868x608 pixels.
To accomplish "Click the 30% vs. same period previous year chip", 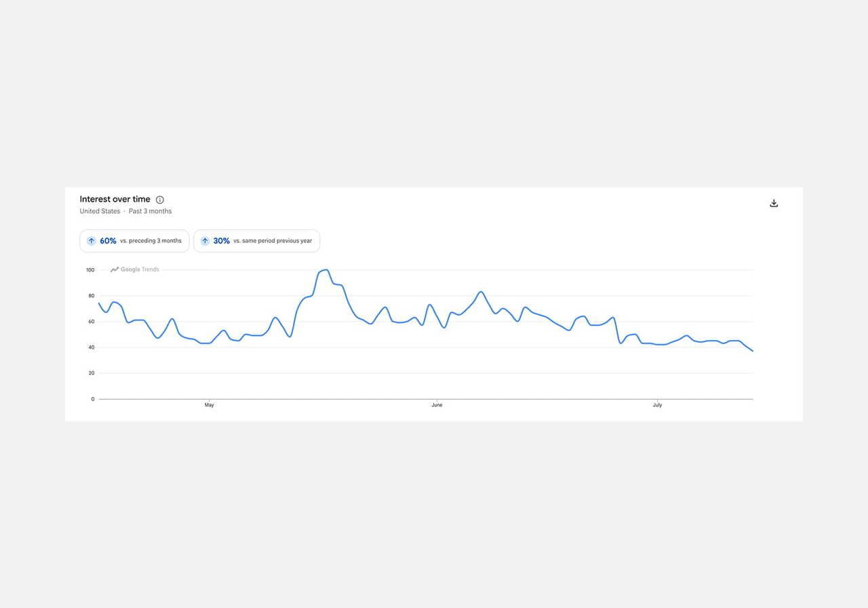I will [x=256, y=241].
